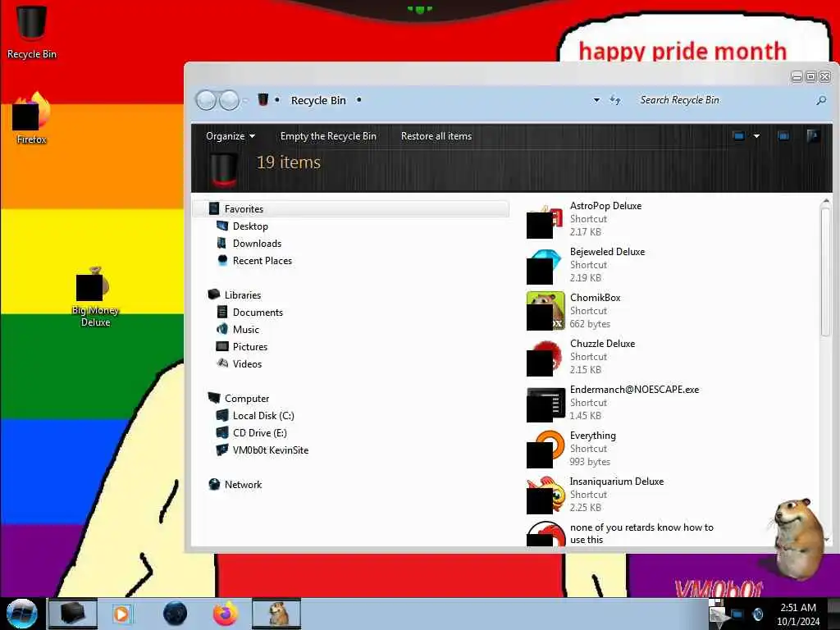Click the AstroPop Deluxe file name
Screen dimensions: 840x630
(605, 206)
